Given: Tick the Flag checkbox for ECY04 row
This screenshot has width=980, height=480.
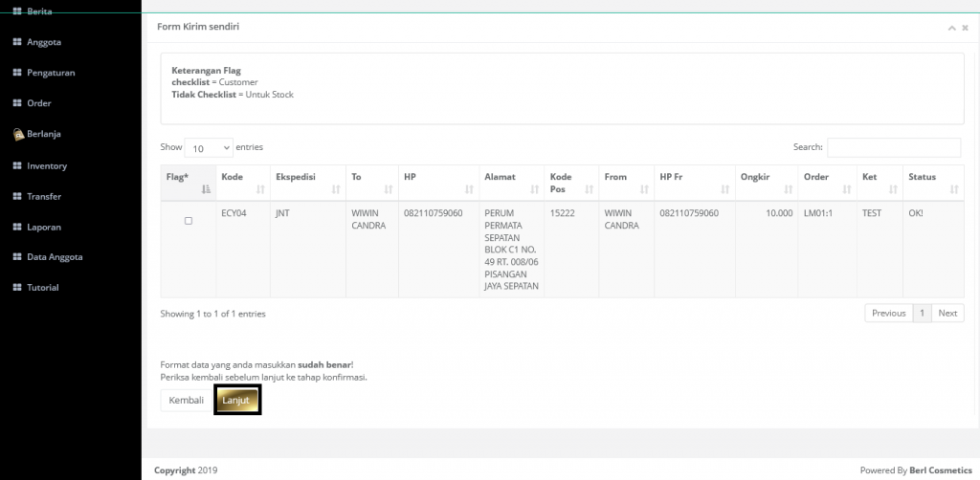Looking at the screenshot, I should point(188,221).
